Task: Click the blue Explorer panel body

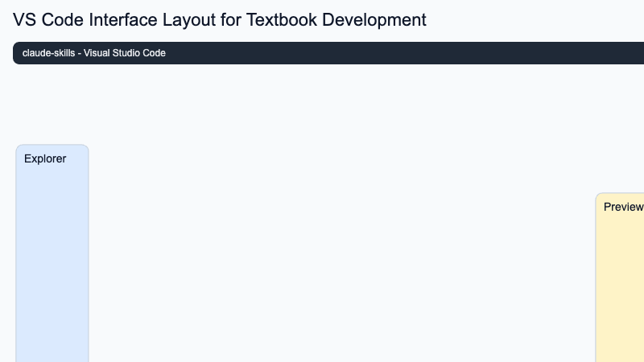Action: [52, 257]
